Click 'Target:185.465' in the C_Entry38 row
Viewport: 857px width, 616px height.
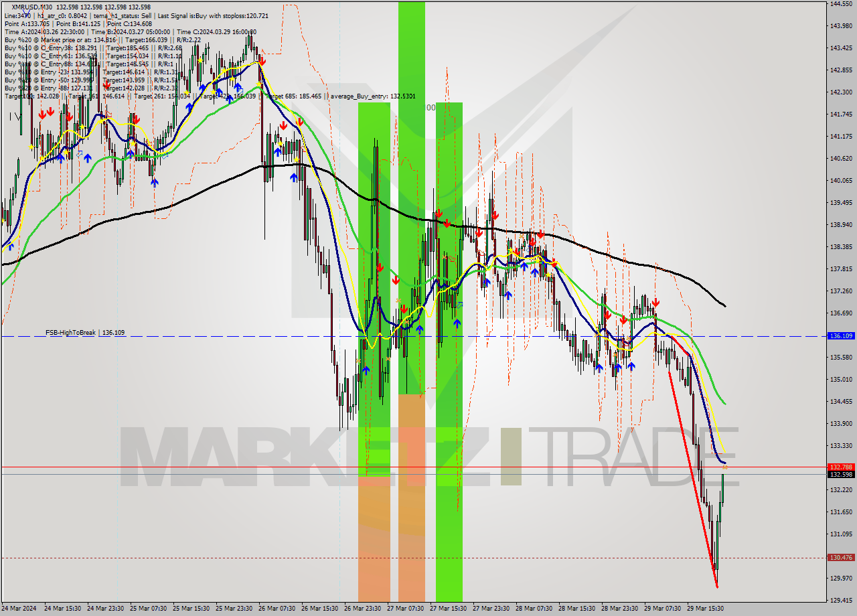coord(127,48)
